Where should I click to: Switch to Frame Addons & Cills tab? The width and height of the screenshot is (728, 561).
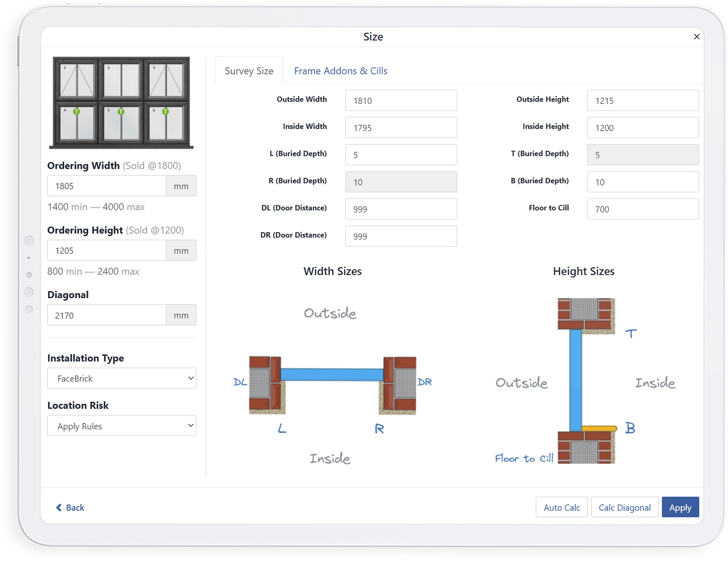tap(340, 71)
